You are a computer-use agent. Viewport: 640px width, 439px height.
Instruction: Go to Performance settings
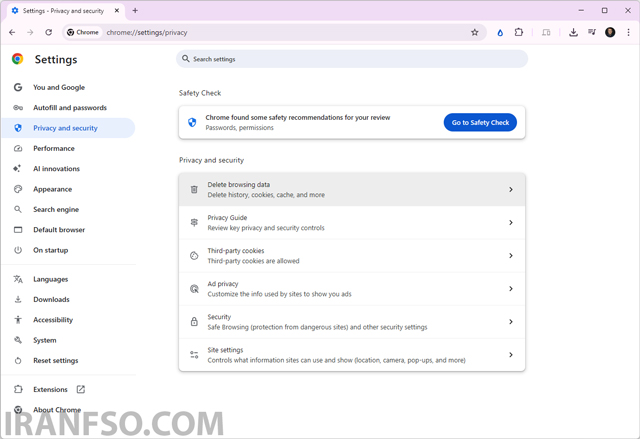point(69,149)
